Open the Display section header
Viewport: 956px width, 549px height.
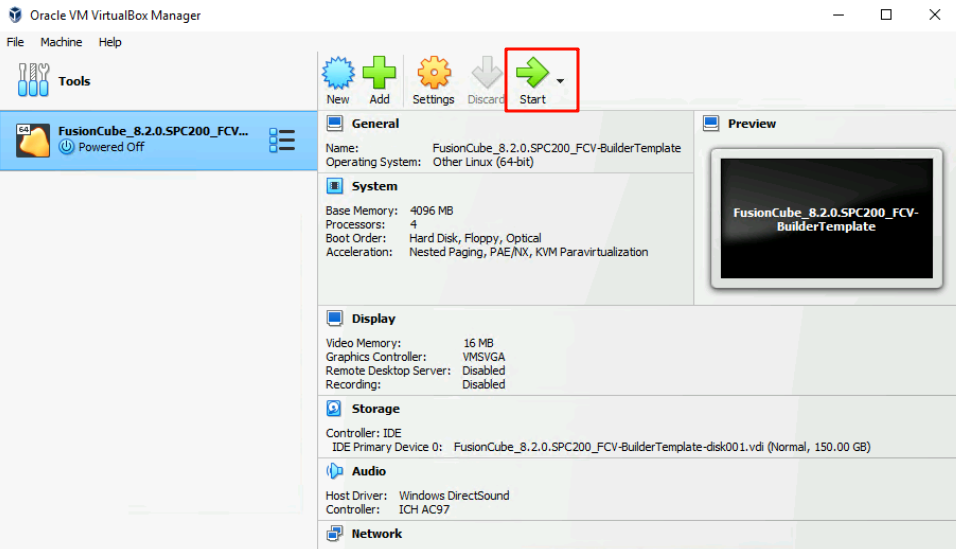[x=373, y=319]
